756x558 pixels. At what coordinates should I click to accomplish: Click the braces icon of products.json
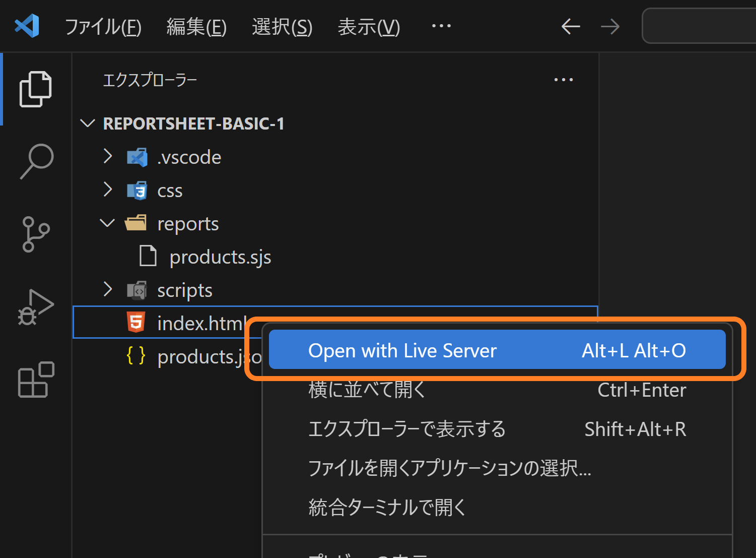(136, 355)
